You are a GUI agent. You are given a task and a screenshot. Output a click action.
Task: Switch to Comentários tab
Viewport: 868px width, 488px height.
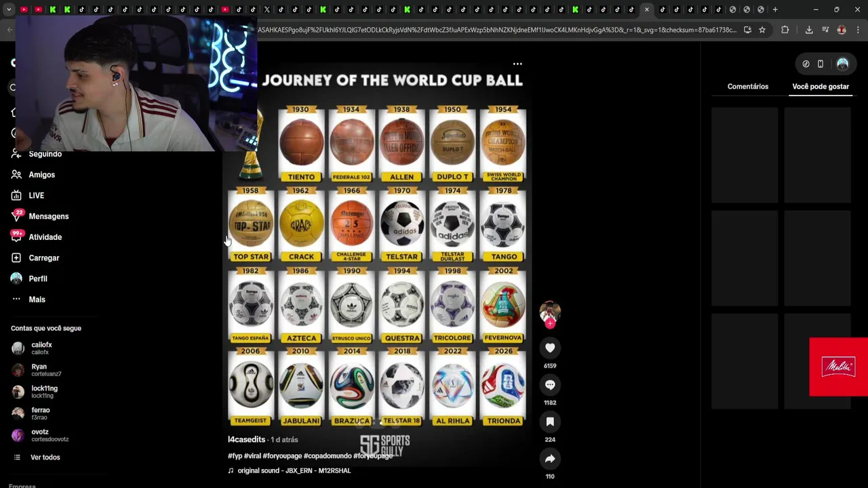(x=748, y=87)
